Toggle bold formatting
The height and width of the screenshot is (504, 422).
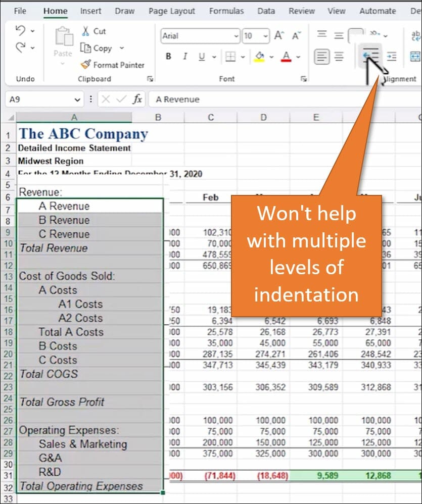[x=168, y=57]
